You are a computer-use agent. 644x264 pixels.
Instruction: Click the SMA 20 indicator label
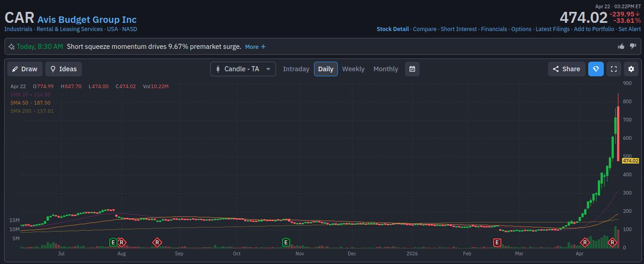pyautogui.click(x=30, y=95)
